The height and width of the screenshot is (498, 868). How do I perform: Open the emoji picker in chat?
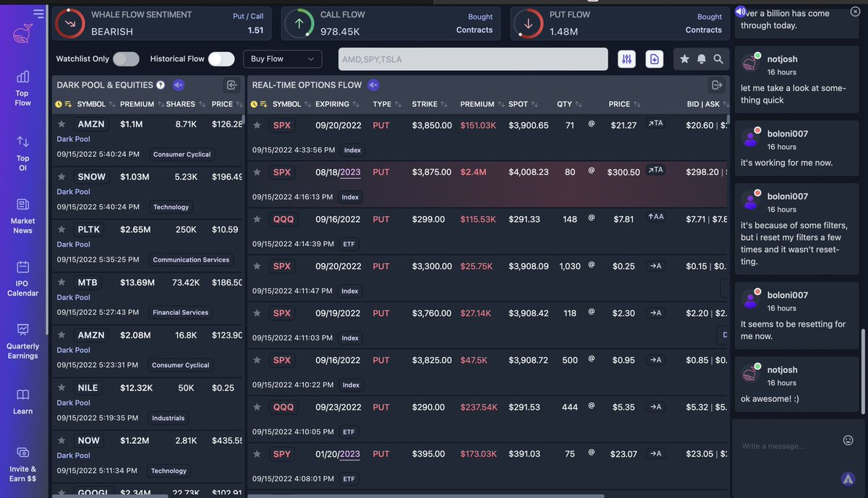click(848, 439)
